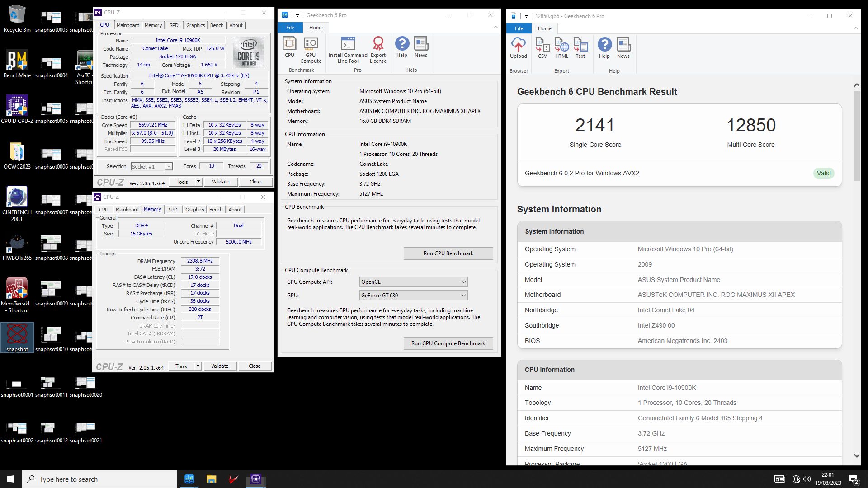Open Help in the 12850.gb6 results window

(x=604, y=48)
